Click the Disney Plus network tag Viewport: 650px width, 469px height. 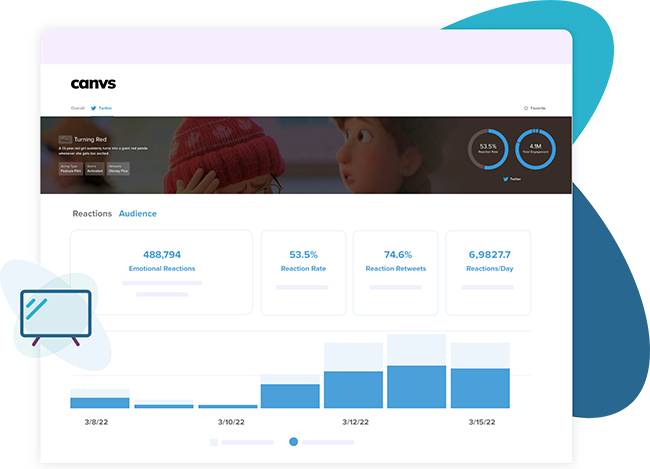[x=119, y=169]
